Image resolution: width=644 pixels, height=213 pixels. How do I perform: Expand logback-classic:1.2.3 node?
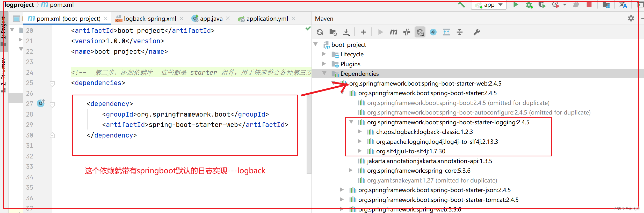[359, 132]
